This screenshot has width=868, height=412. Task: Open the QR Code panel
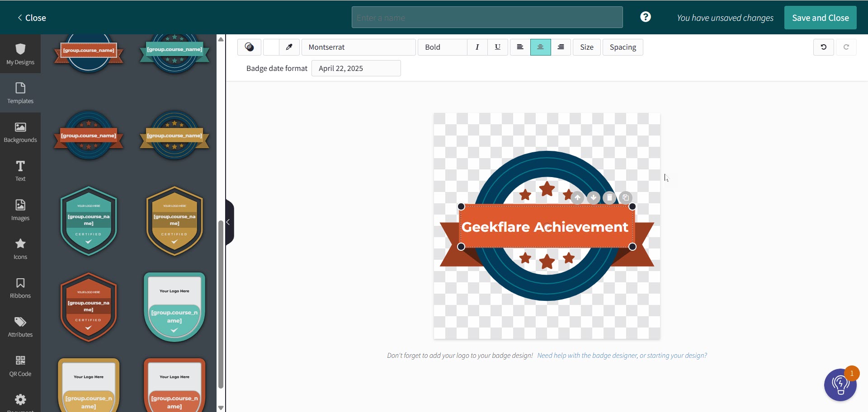click(20, 365)
